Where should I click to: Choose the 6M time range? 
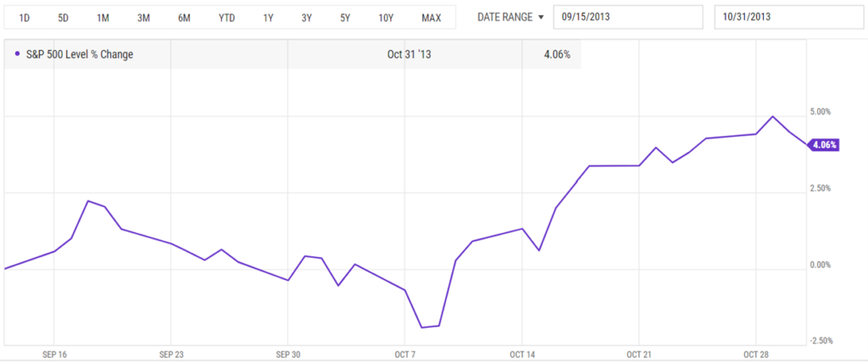184,18
